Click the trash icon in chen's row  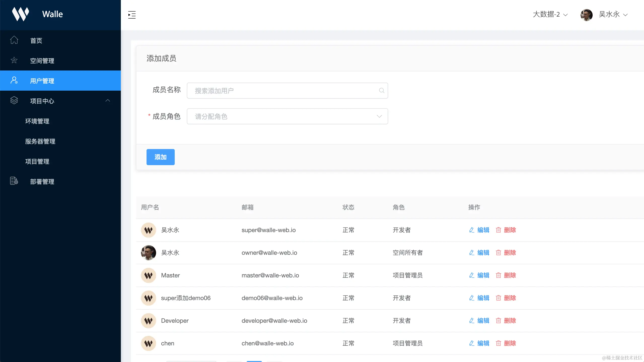pyautogui.click(x=498, y=343)
